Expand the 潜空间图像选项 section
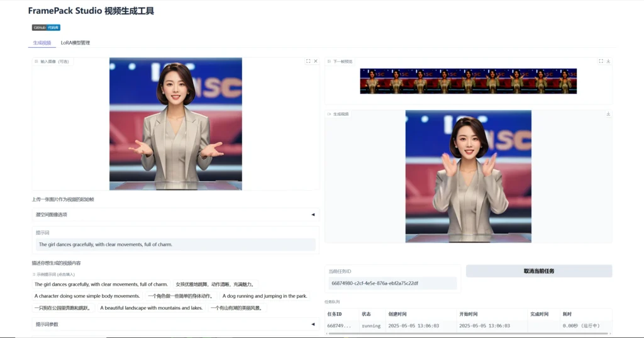Image resolution: width=644 pixels, height=338 pixels. [x=175, y=215]
